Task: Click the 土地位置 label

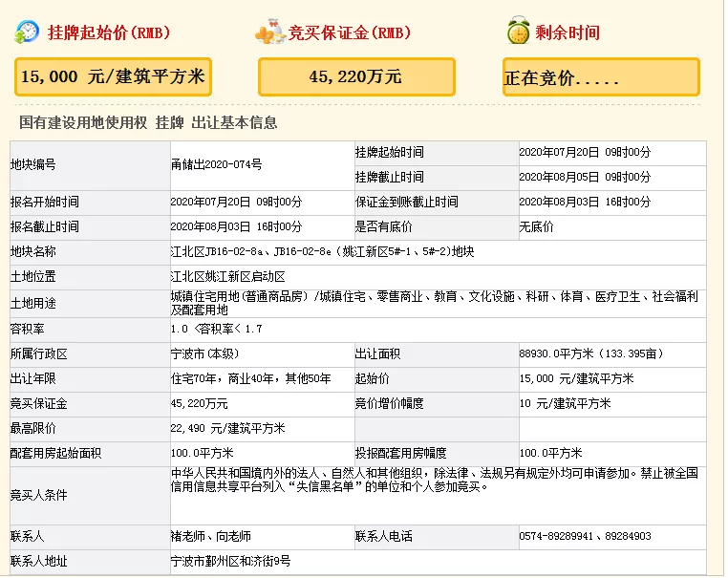Action: (33, 277)
